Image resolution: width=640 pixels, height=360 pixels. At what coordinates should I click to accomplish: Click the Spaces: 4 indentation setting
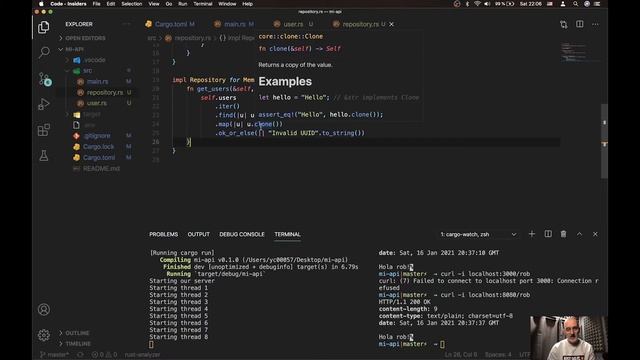tap(498, 355)
